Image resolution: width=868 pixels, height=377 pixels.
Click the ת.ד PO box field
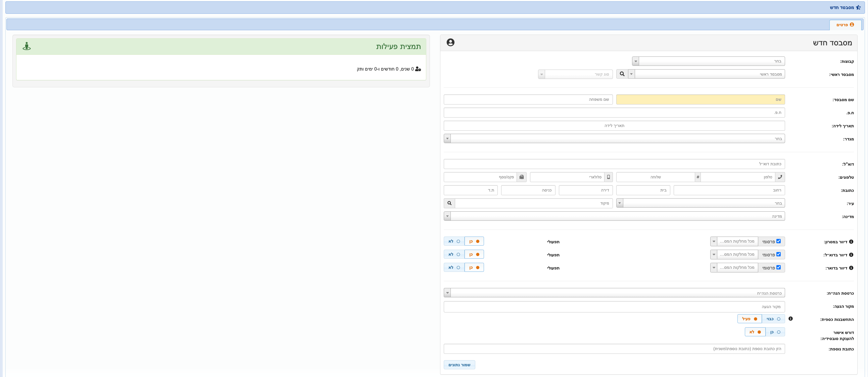click(x=471, y=190)
